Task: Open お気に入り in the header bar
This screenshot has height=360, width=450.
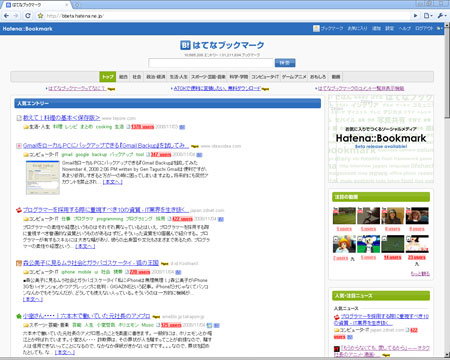Action: (x=357, y=29)
